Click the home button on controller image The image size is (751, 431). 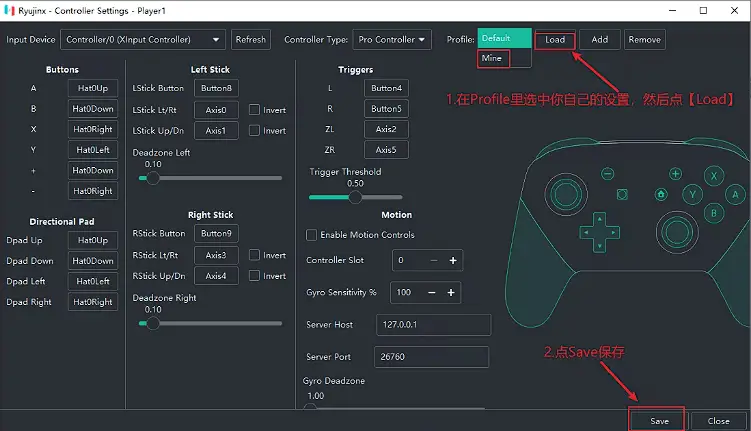click(x=661, y=194)
